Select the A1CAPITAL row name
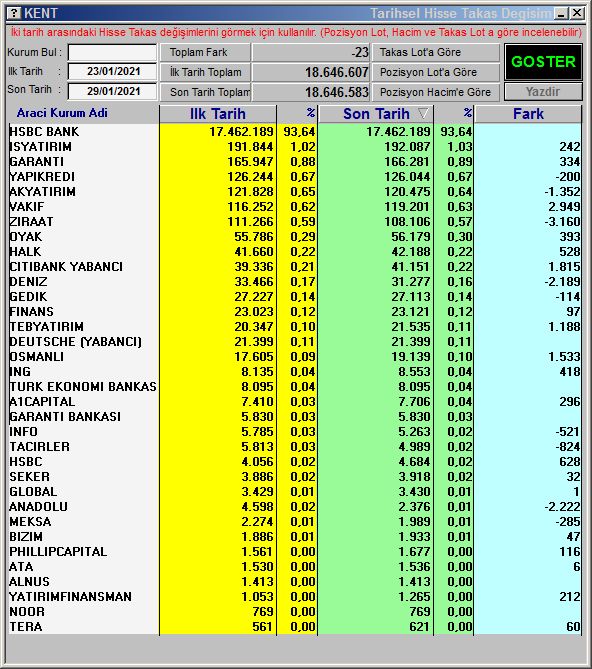This screenshot has height=669, width=592. pyautogui.click(x=42, y=401)
